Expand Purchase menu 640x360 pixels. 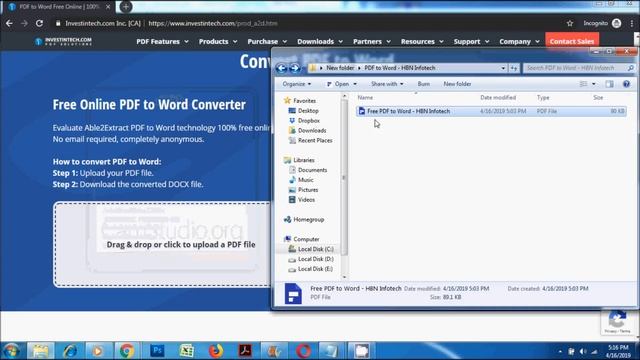coord(267,42)
